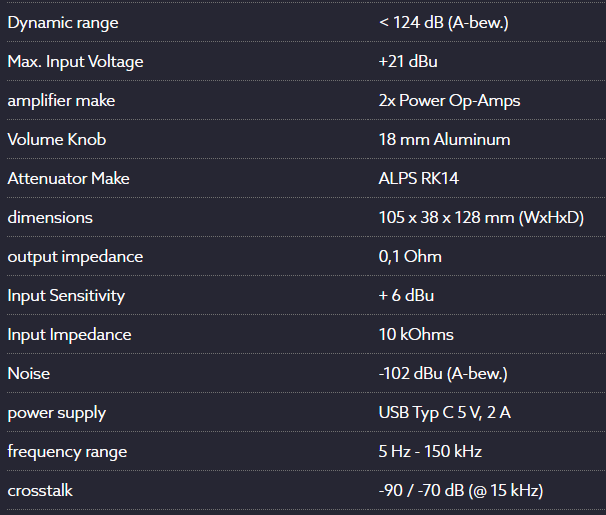Click the crosstalk value '-90 / -70 dB'
Viewport: 606px width, 515px height.
tap(460, 490)
